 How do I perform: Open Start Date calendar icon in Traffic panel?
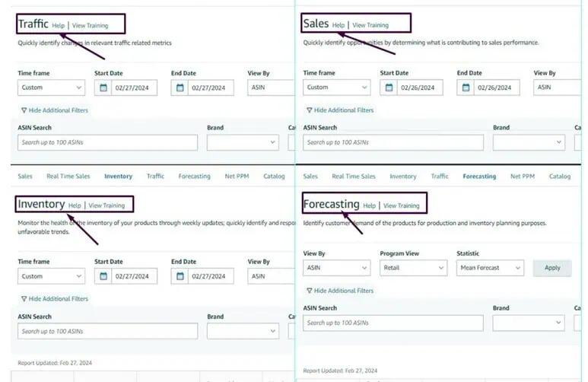(103, 88)
